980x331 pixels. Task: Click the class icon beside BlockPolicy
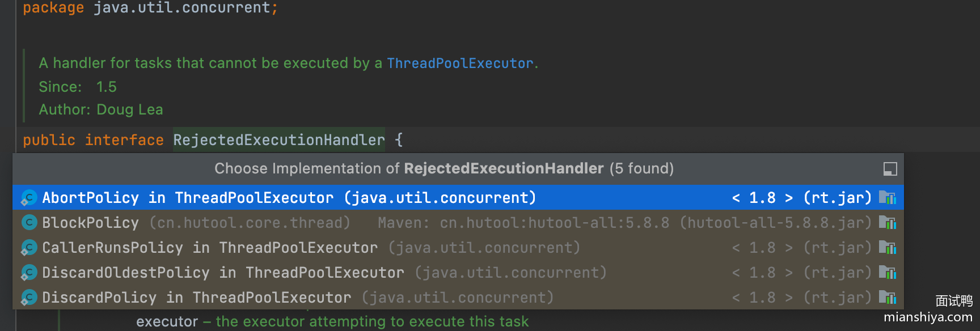tap(29, 223)
